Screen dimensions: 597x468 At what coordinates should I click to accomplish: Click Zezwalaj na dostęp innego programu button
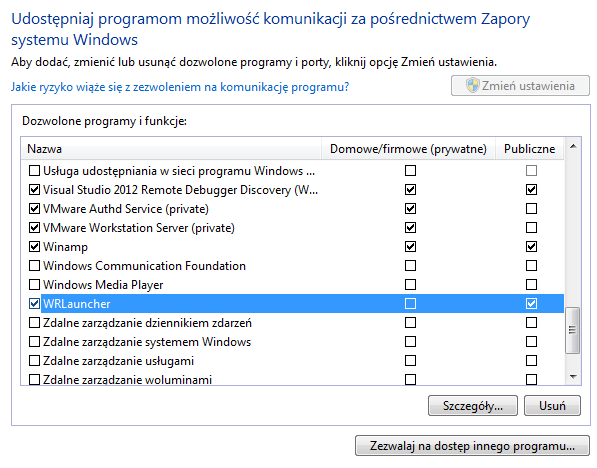[472, 446]
